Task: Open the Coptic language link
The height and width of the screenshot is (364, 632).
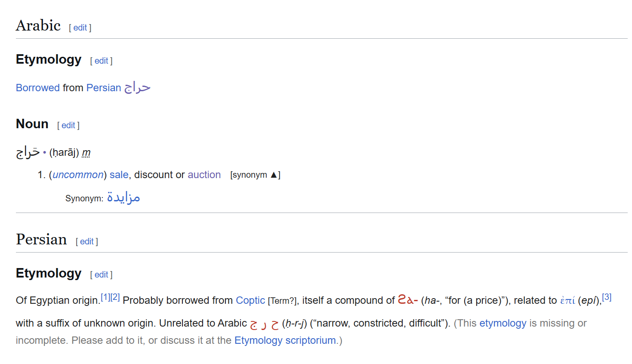Action: point(250,301)
